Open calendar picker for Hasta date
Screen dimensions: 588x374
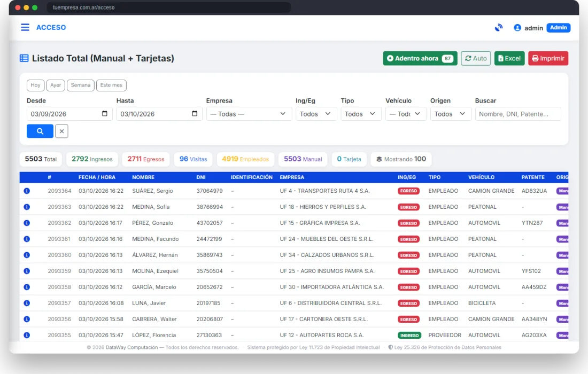click(194, 114)
